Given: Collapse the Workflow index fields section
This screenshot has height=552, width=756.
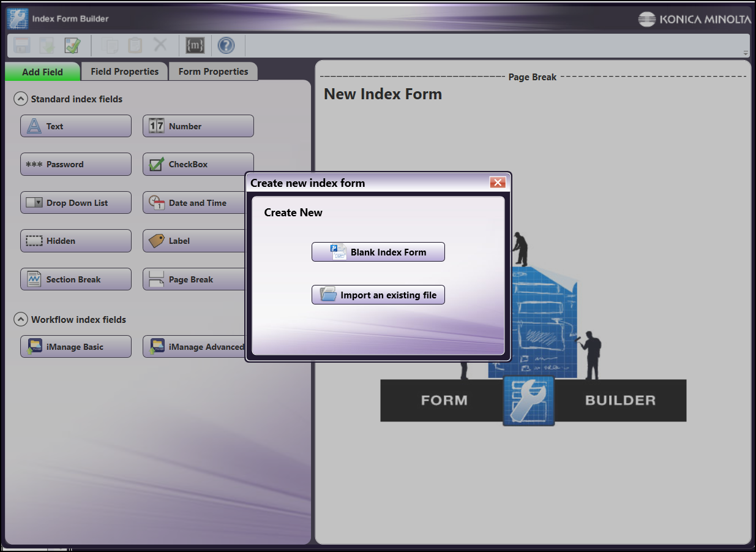Looking at the screenshot, I should pyautogui.click(x=21, y=319).
